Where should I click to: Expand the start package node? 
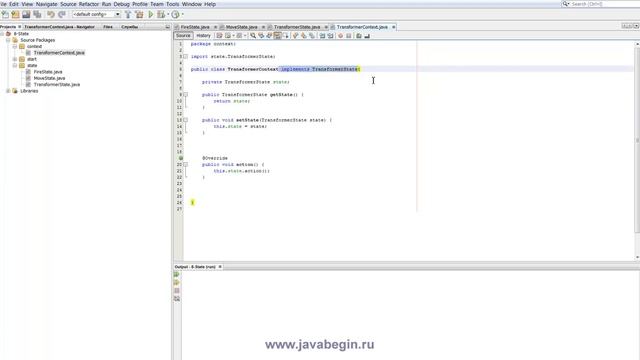[x=15, y=59]
